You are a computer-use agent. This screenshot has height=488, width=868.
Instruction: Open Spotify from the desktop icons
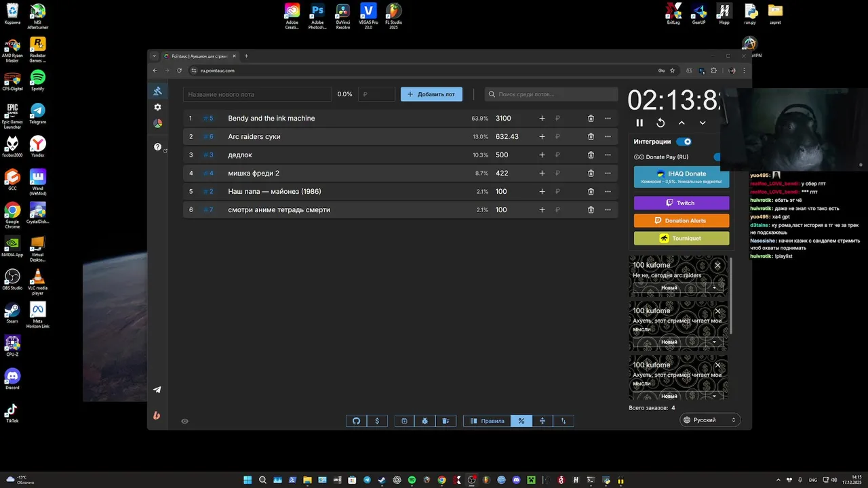point(38,80)
